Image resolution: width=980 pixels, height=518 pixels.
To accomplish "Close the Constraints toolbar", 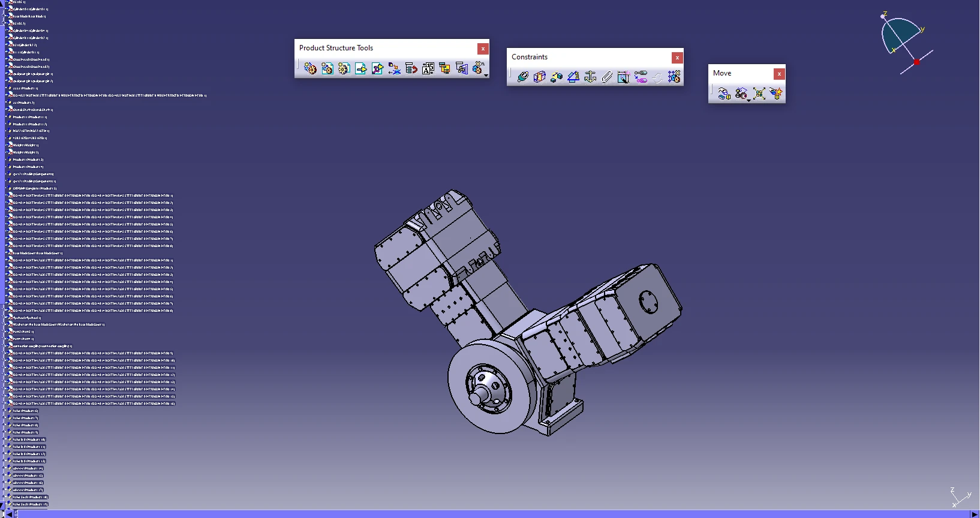I will point(677,58).
